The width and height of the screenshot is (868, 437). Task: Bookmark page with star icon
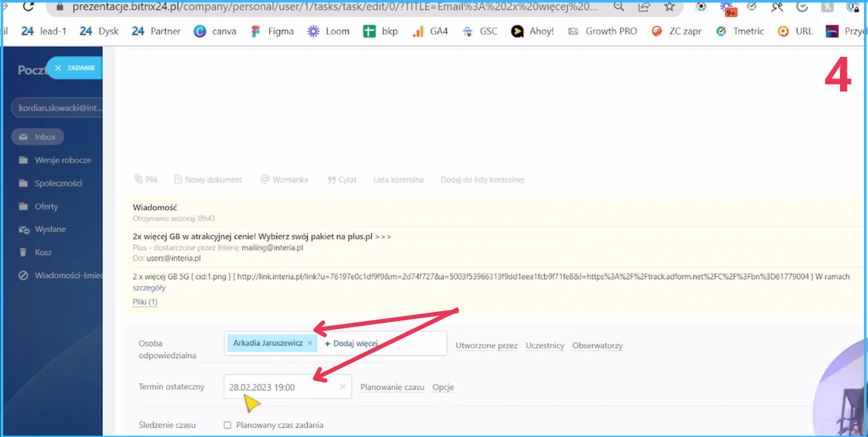click(x=669, y=6)
